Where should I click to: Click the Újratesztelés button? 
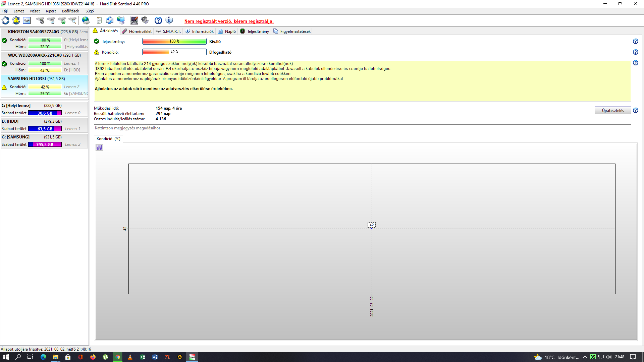point(613,111)
